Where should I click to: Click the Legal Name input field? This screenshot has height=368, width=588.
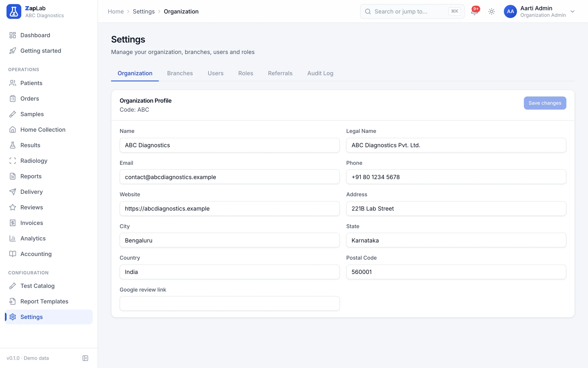point(456,145)
